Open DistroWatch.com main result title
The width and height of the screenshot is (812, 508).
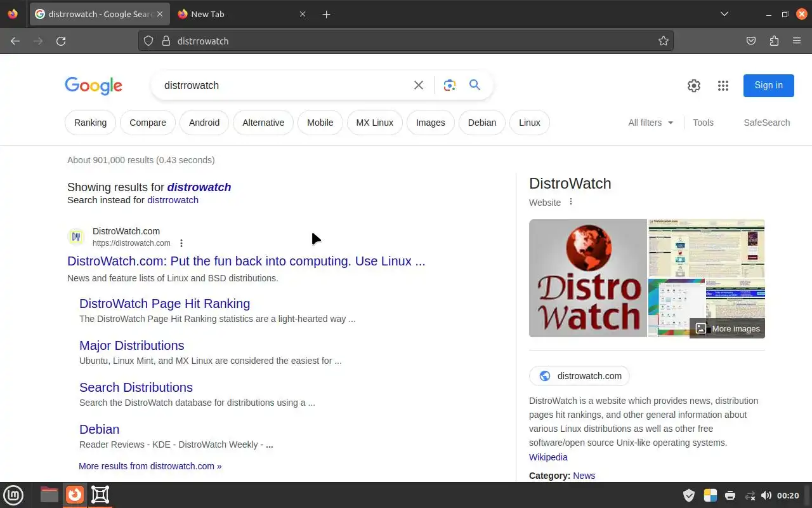click(x=246, y=261)
